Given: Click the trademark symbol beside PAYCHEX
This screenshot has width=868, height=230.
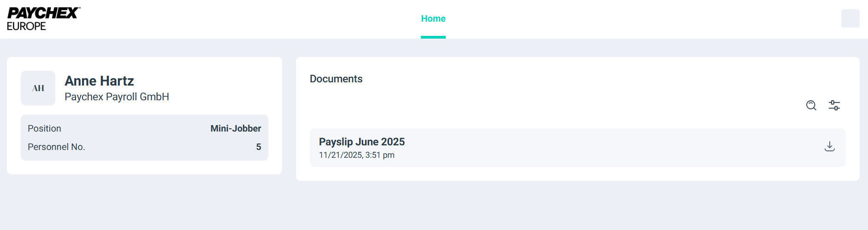Looking at the screenshot, I should click(80, 8).
